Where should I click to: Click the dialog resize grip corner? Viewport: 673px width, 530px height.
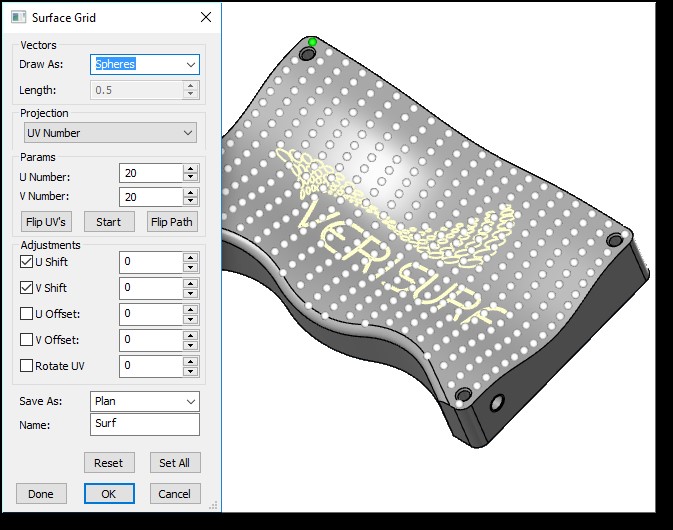(x=214, y=505)
